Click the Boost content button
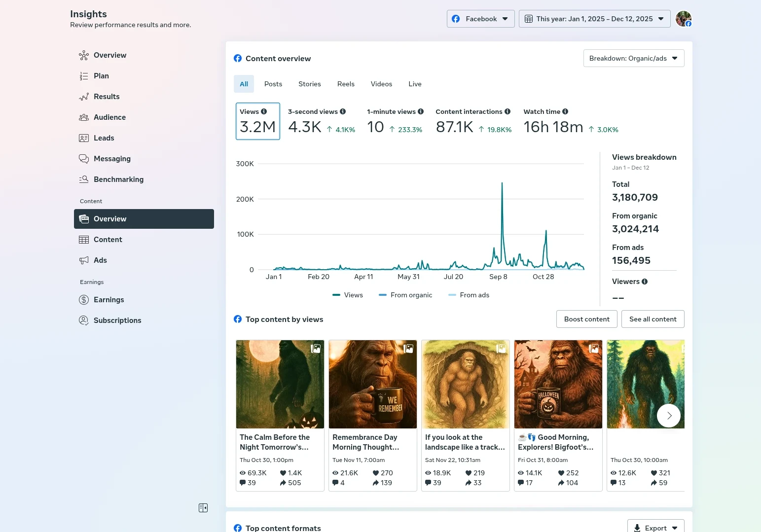This screenshot has height=532, width=761. tap(586, 319)
